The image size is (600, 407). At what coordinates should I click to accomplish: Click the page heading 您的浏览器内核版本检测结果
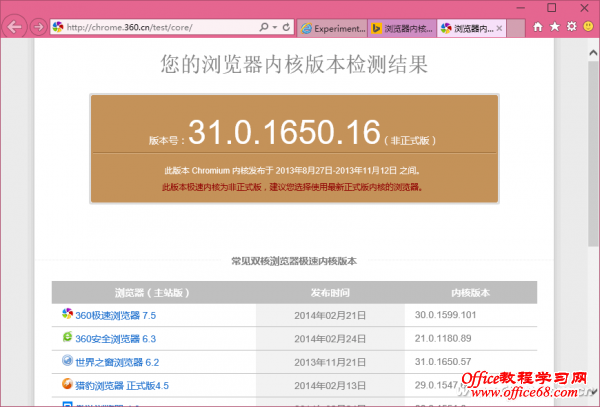(x=294, y=64)
